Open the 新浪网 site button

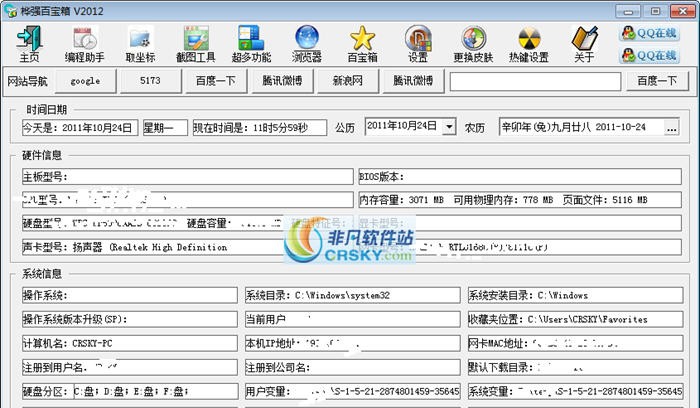pyautogui.click(x=348, y=81)
